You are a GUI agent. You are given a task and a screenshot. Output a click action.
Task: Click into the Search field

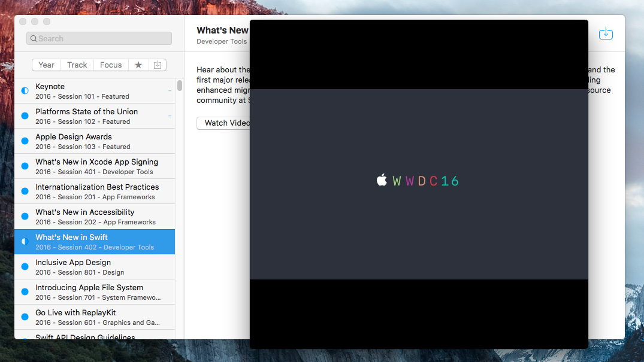coord(102,39)
